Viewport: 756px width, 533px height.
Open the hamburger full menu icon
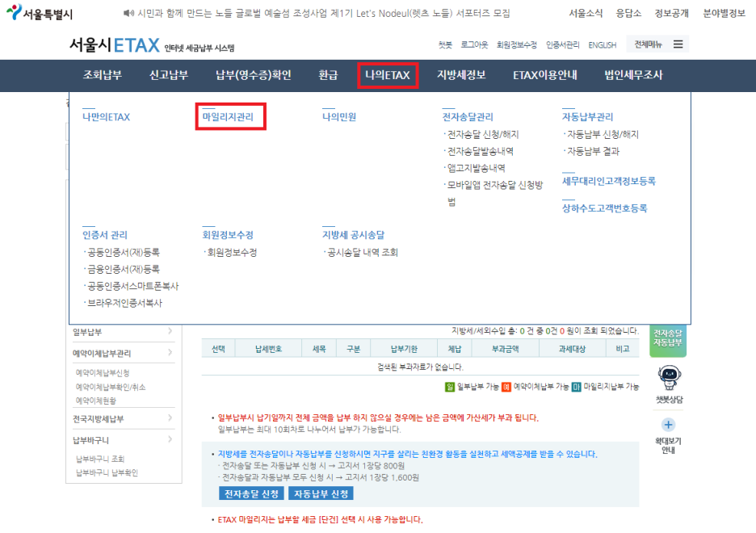[678, 44]
